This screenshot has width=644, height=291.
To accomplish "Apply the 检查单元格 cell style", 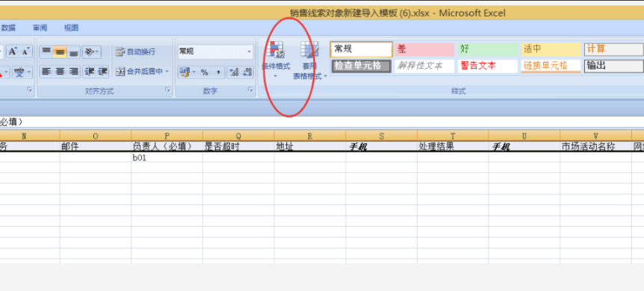I will pos(362,66).
